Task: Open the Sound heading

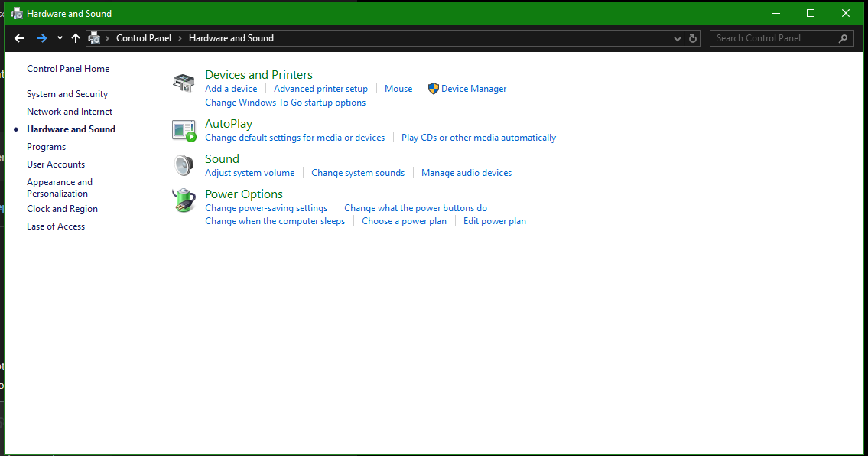Action: 222,159
